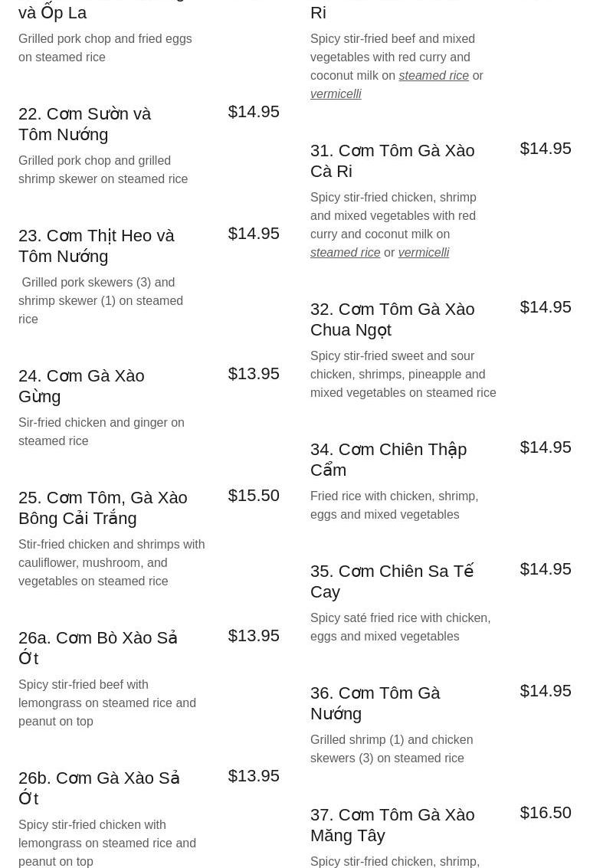Select item 22. Cơm Sườn và Tôm Nướng

click(85, 124)
